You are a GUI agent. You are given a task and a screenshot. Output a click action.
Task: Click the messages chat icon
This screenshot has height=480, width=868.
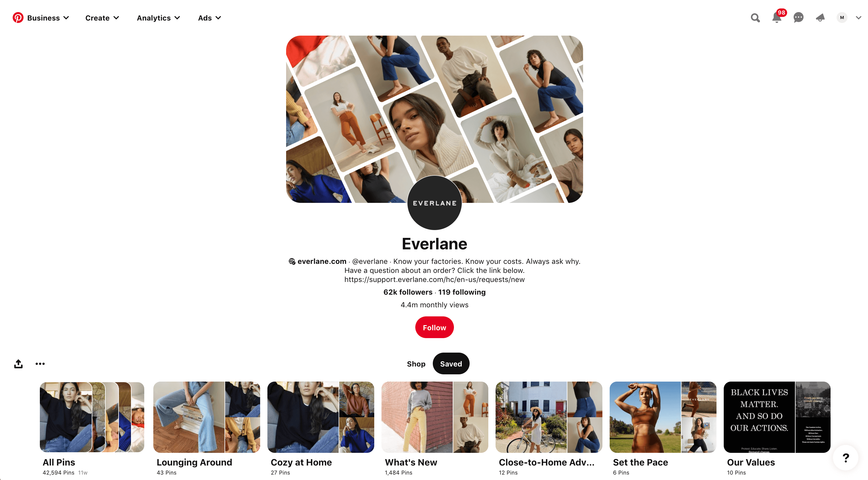(x=799, y=17)
